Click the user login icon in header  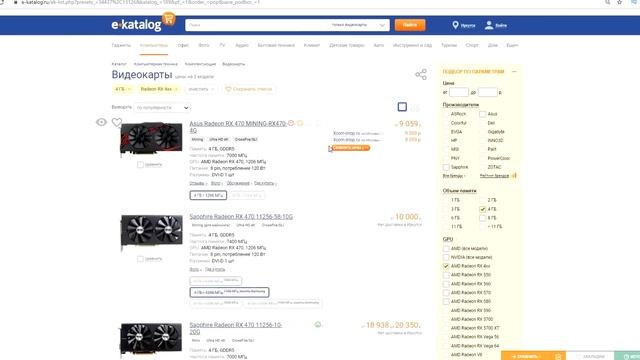tap(489, 25)
